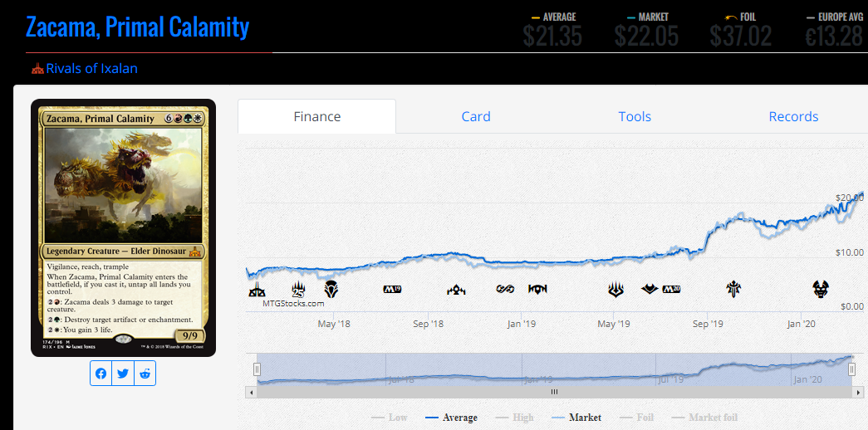Click the Theros Beyond Death set marker
This screenshot has width=868, height=430.
tap(821, 289)
